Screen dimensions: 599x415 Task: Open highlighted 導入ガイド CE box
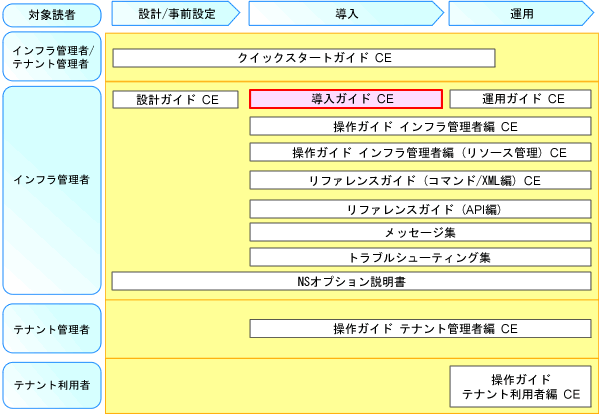[346, 99]
